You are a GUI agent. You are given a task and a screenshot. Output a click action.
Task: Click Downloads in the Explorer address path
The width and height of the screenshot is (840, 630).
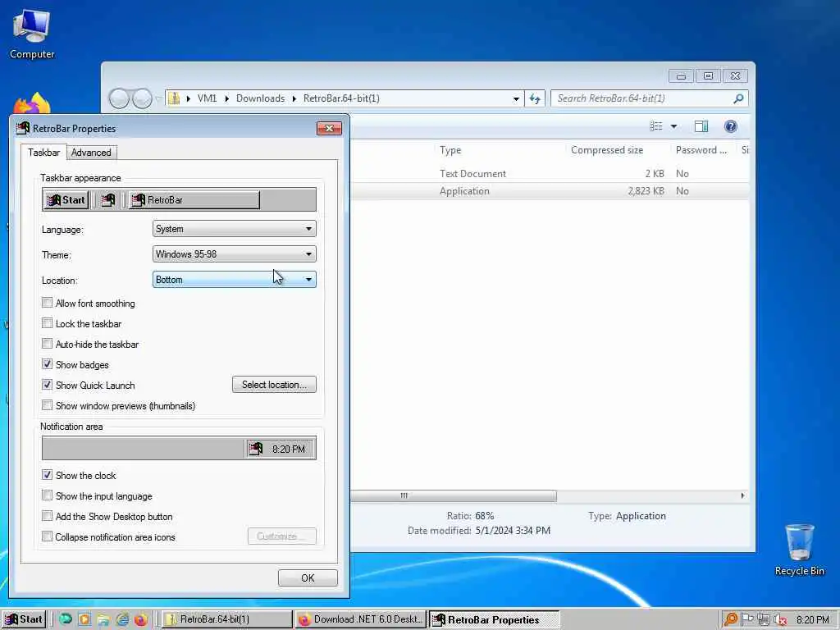tap(260, 98)
